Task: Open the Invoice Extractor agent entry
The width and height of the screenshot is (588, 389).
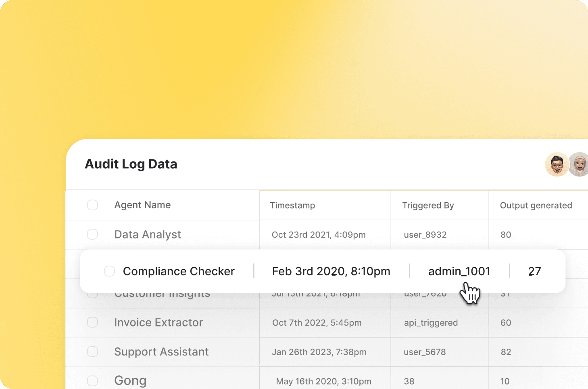Action: [158, 322]
